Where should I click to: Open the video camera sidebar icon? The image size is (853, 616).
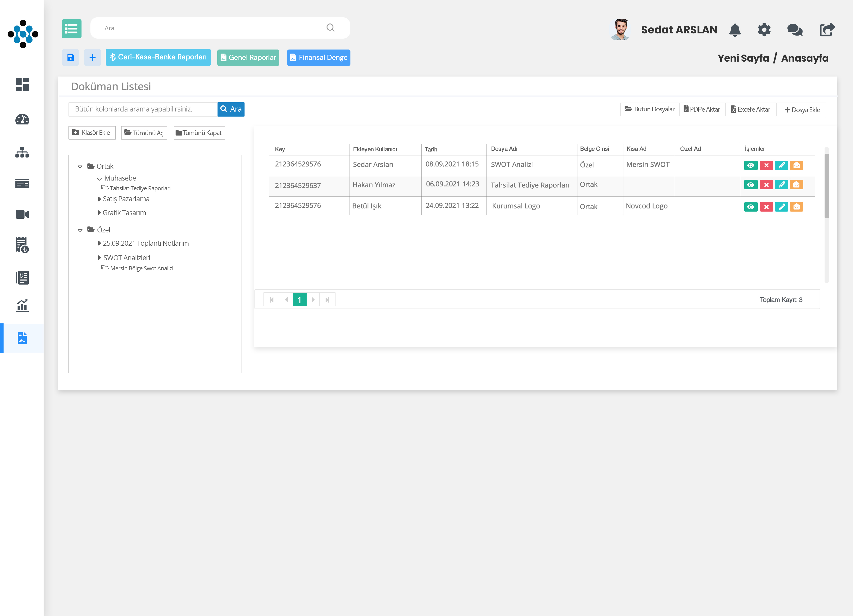point(22,214)
